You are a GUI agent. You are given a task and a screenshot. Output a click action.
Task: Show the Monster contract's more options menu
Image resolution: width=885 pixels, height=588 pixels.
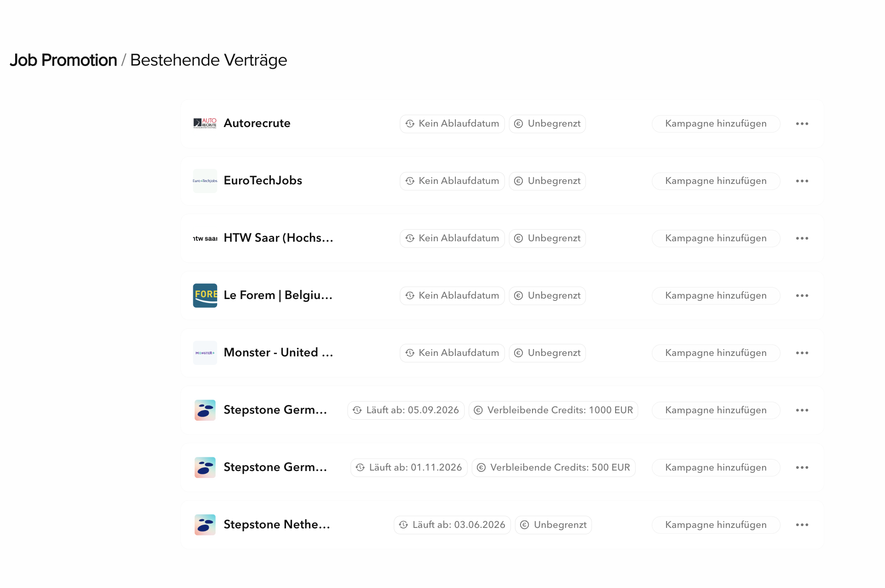(x=802, y=353)
